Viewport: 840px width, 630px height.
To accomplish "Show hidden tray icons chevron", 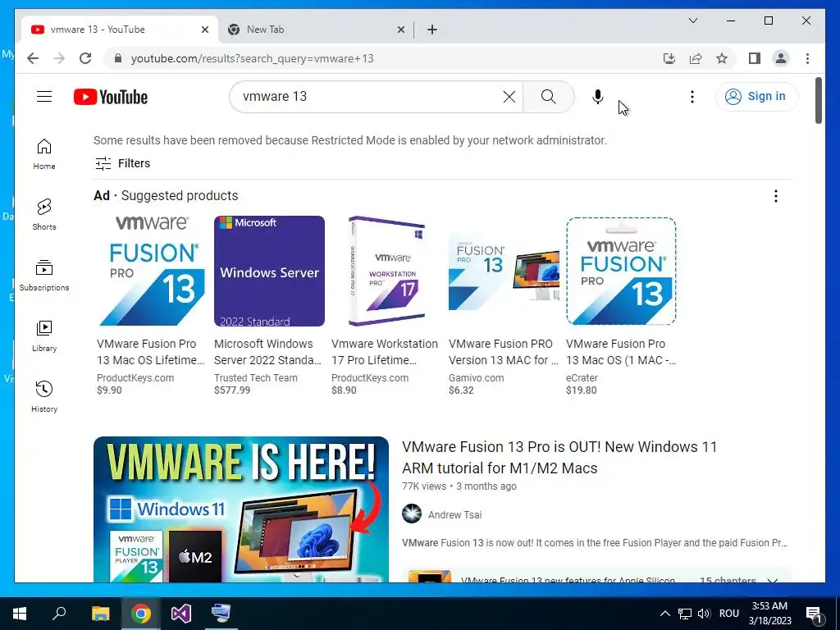I will click(664, 614).
